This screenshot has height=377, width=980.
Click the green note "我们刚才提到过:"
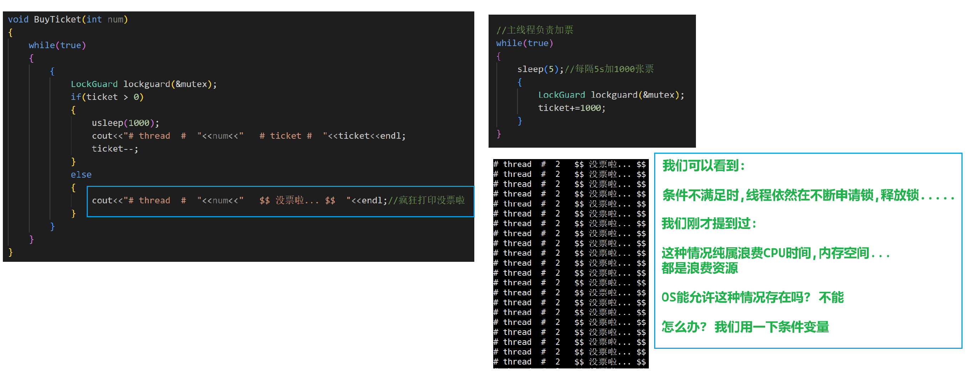click(x=709, y=224)
